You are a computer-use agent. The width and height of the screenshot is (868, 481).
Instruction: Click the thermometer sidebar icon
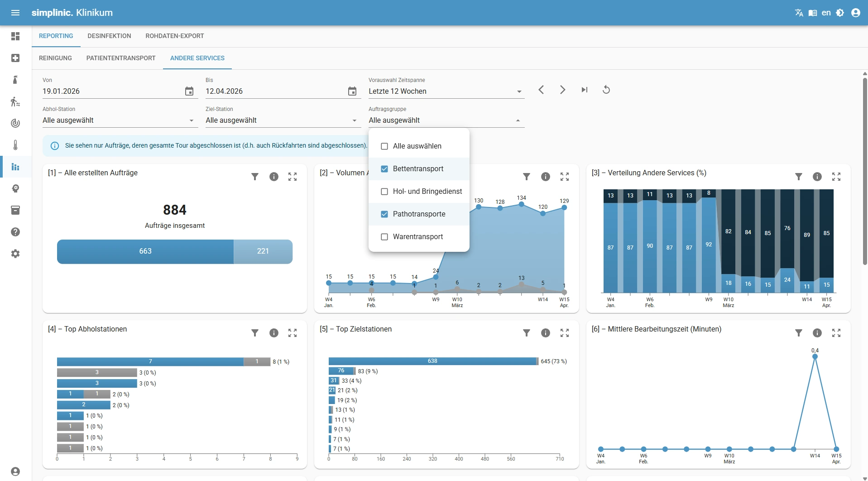(x=15, y=145)
